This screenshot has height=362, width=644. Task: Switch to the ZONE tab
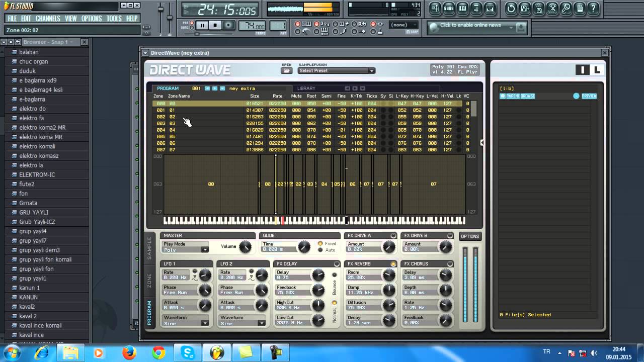pyautogui.click(x=149, y=281)
